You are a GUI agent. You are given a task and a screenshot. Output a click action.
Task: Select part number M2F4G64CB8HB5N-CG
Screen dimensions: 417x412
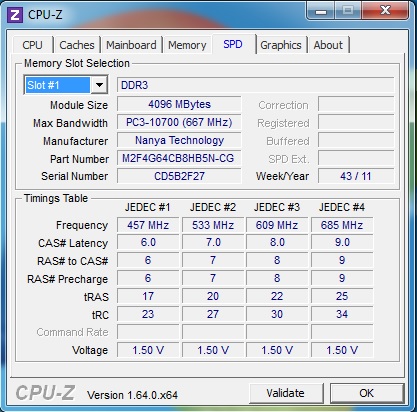click(179, 159)
